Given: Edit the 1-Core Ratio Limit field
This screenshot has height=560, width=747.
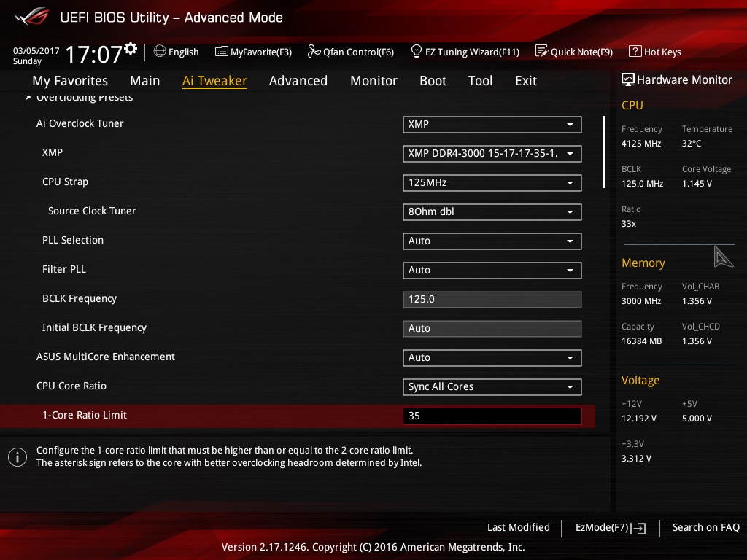Looking at the screenshot, I should coord(492,416).
